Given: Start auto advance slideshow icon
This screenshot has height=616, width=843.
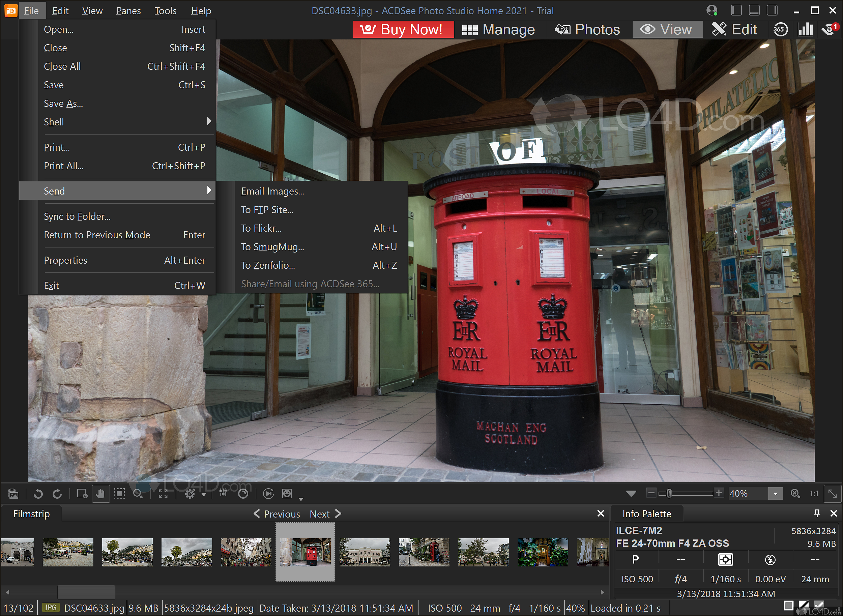Looking at the screenshot, I should (268, 494).
